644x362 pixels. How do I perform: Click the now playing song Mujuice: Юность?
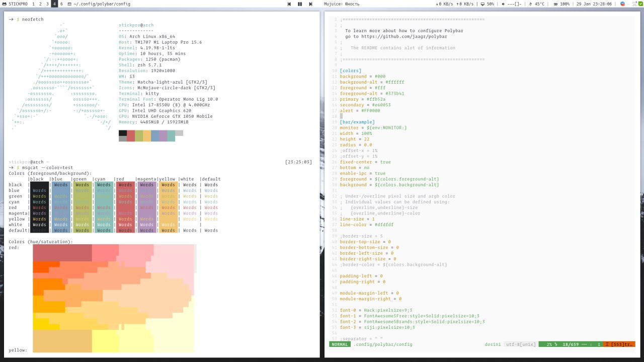[x=342, y=4]
